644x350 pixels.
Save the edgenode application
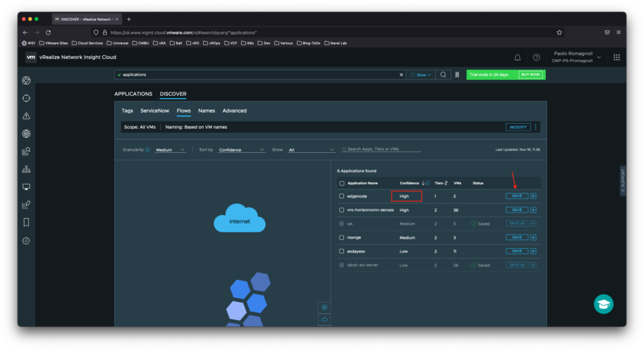517,196
